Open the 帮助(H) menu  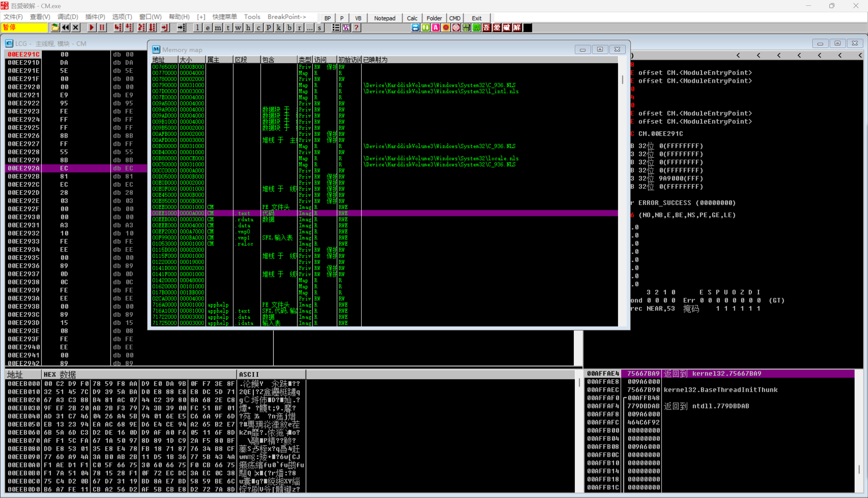(179, 17)
